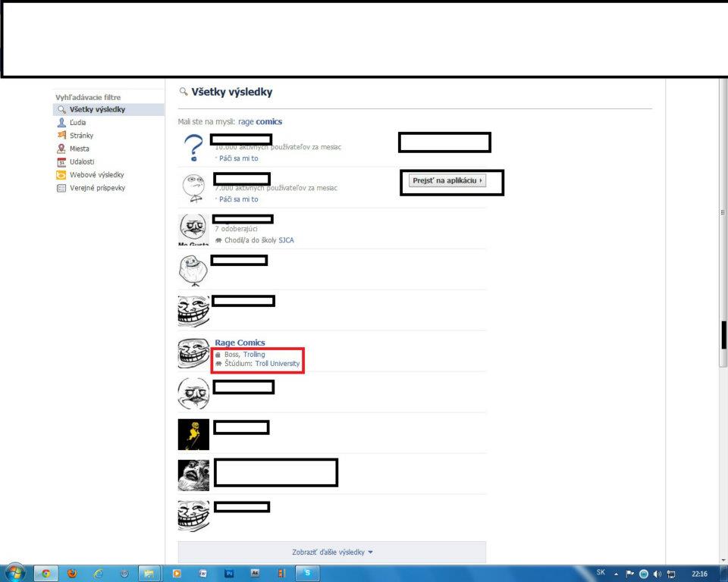Click the Forever Alone face avatar
Image resolution: width=728 pixels, height=582 pixels.
point(193,271)
